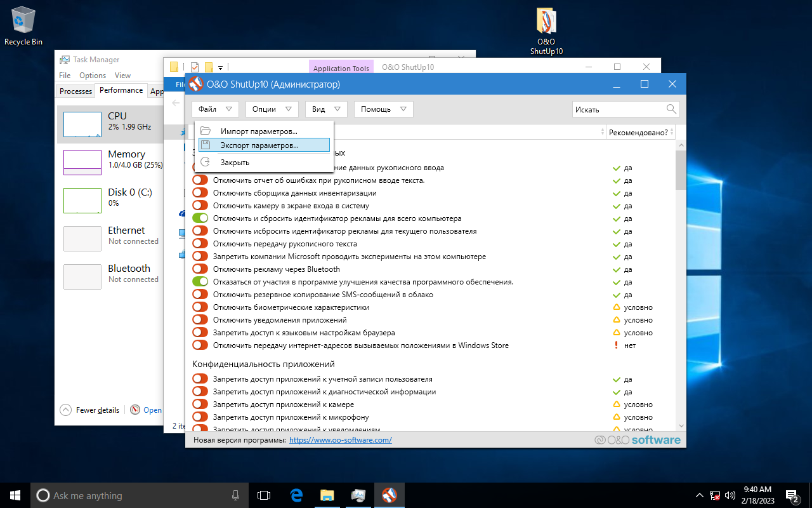Select the Memory item in Task Manager

[111, 162]
